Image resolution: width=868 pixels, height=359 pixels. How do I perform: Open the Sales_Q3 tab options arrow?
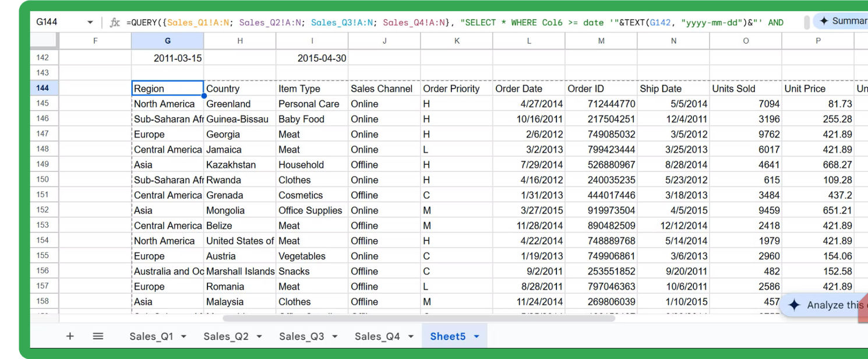pyautogui.click(x=334, y=337)
